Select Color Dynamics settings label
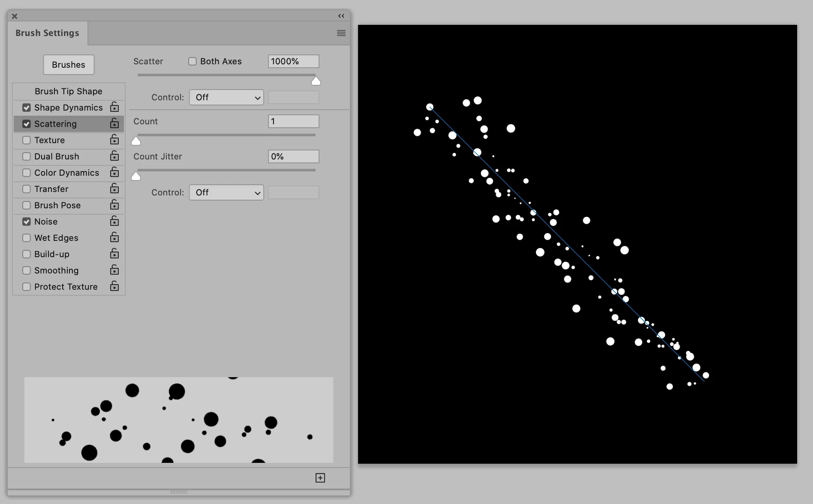The image size is (813, 504). 66,173
